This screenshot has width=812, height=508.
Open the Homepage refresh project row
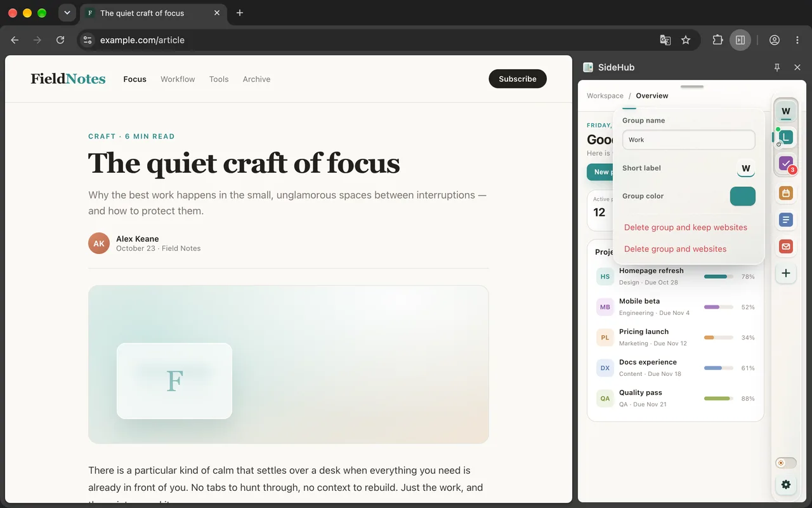676,276
